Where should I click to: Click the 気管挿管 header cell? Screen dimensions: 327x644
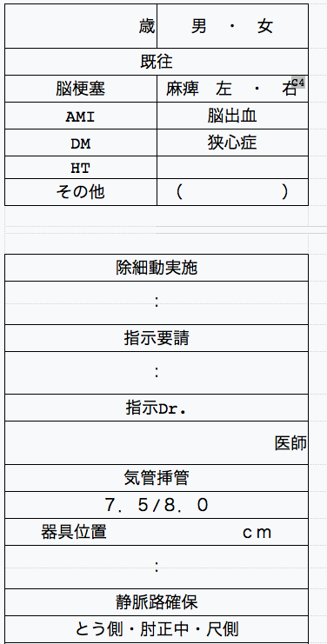click(157, 479)
